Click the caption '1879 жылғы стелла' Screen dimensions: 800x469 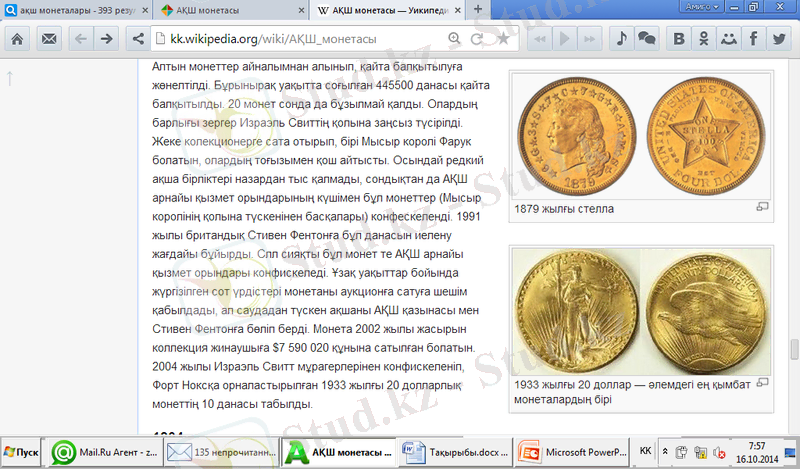[564, 209]
